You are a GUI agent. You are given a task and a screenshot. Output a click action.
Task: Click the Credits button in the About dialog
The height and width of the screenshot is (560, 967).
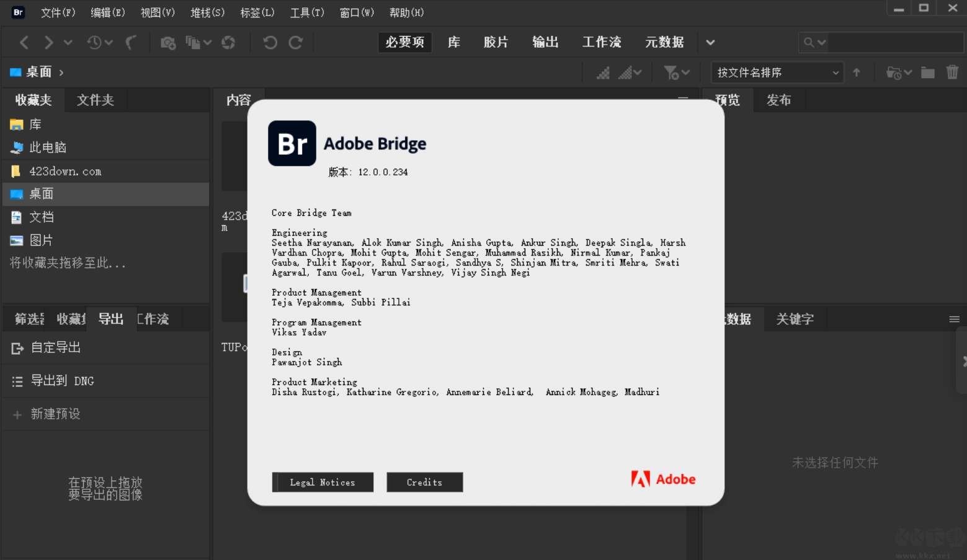click(x=424, y=482)
